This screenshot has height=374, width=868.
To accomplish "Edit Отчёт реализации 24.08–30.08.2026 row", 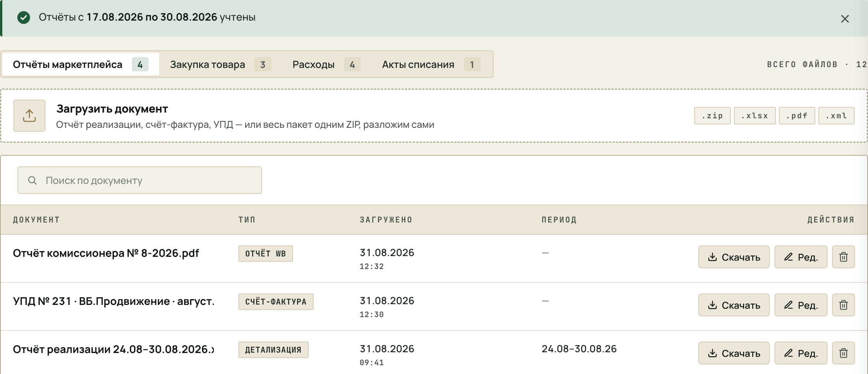I will click(x=801, y=353).
